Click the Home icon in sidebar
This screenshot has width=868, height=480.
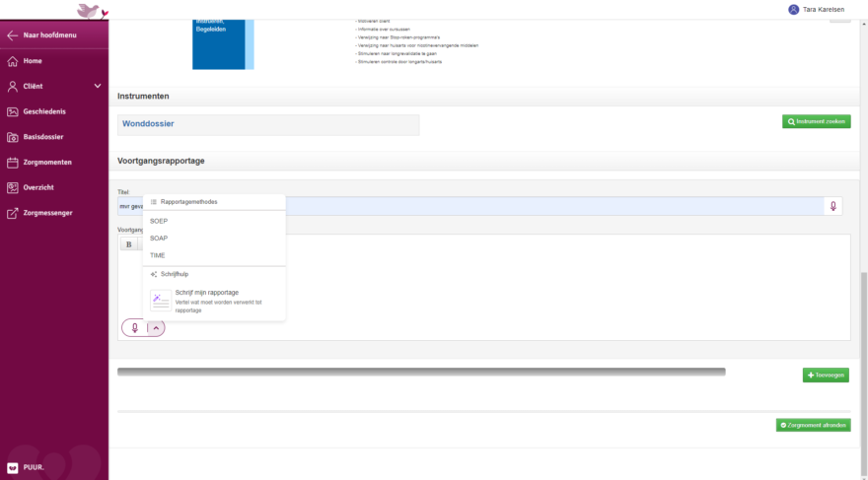pyautogui.click(x=13, y=60)
